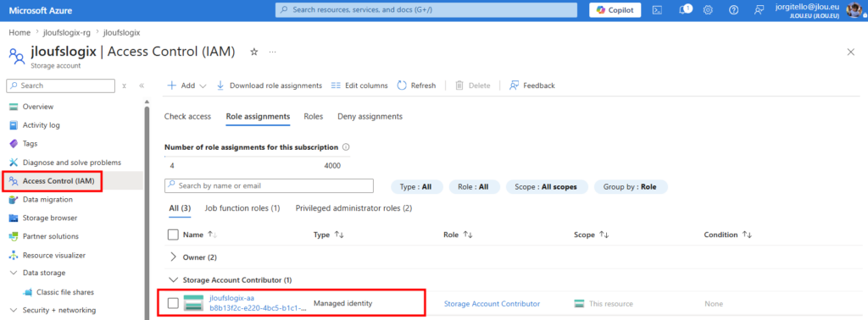Image resolution: width=868 pixels, height=320 pixels.
Task: Open the Copilot button
Action: coord(615,10)
